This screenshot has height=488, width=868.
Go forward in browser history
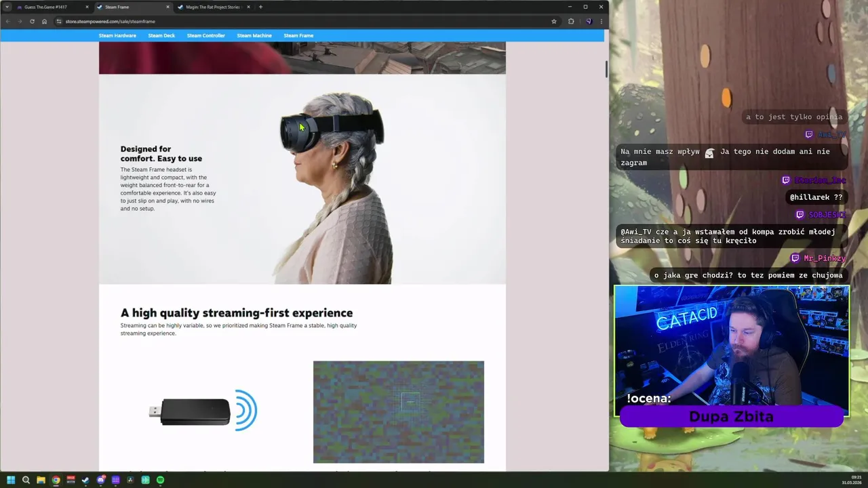(x=20, y=21)
